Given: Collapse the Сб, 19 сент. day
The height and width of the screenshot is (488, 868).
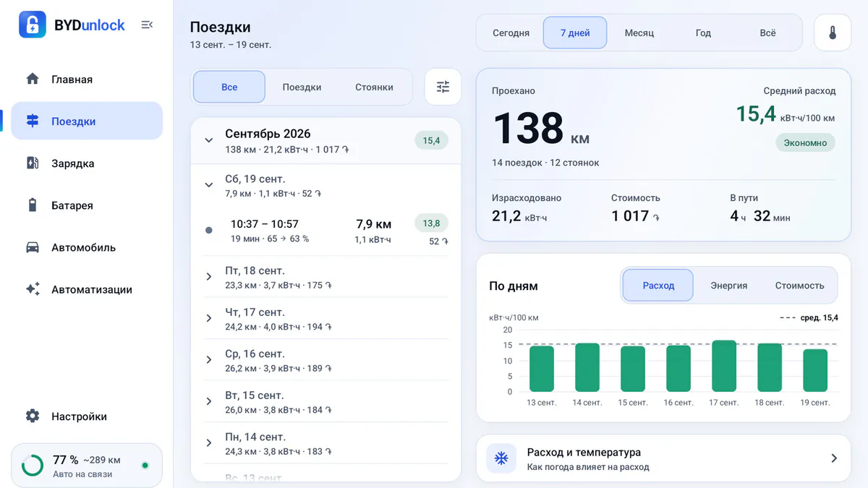Looking at the screenshot, I should click(208, 185).
